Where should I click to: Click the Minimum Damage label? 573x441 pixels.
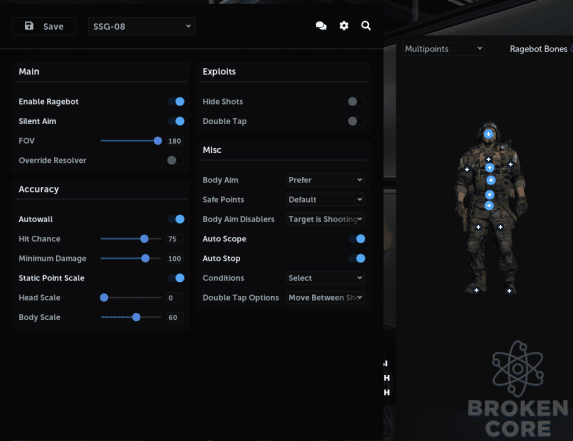(52, 259)
